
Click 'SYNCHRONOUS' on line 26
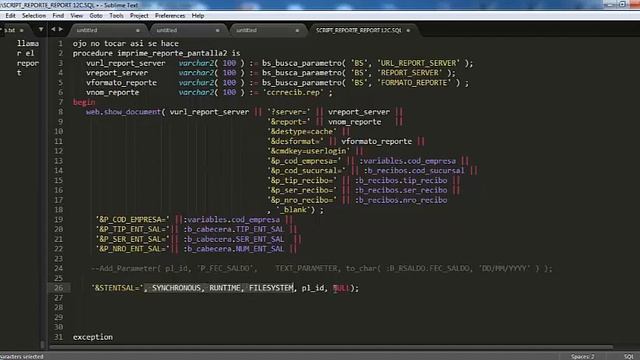(176, 288)
